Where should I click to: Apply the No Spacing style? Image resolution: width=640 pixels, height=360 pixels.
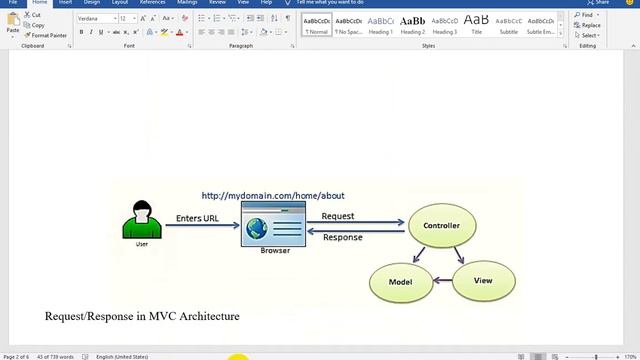tap(349, 25)
